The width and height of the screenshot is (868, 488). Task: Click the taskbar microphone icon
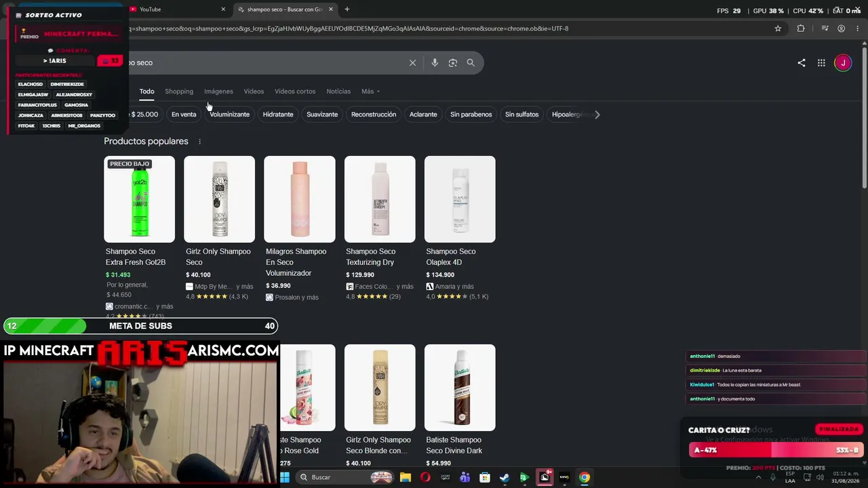tap(772, 477)
